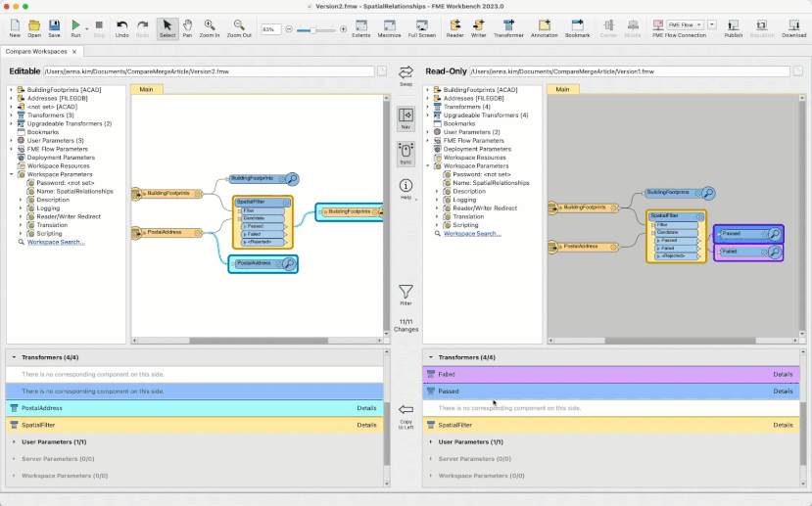This screenshot has height=506, width=812.
Task: Click the Zoom Out tool
Action: [x=239, y=28]
